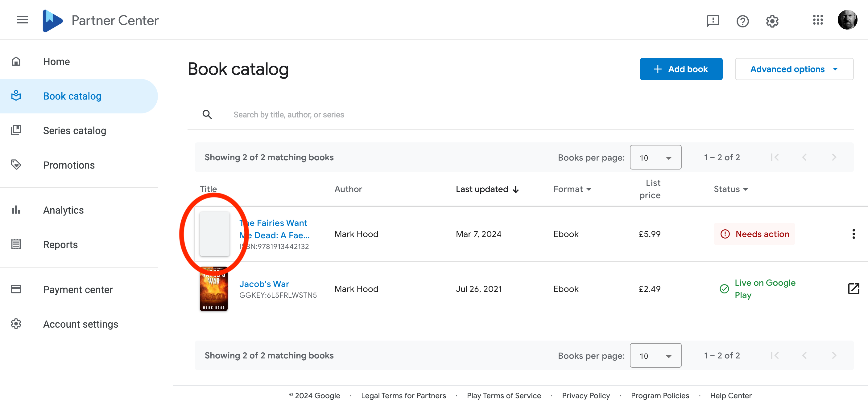This screenshot has width=868, height=413.
Task: Open the Format column filter
Action: point(572,189)
